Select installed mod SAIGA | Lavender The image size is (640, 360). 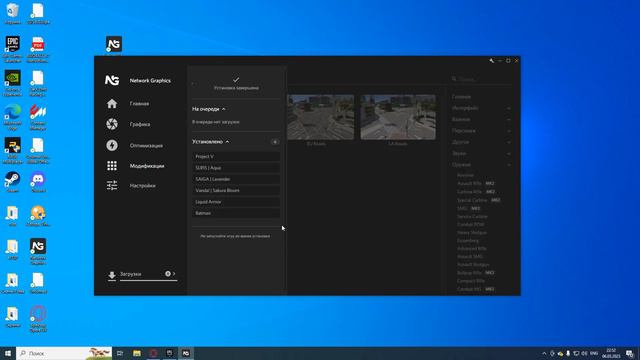(x=236, y=179)
